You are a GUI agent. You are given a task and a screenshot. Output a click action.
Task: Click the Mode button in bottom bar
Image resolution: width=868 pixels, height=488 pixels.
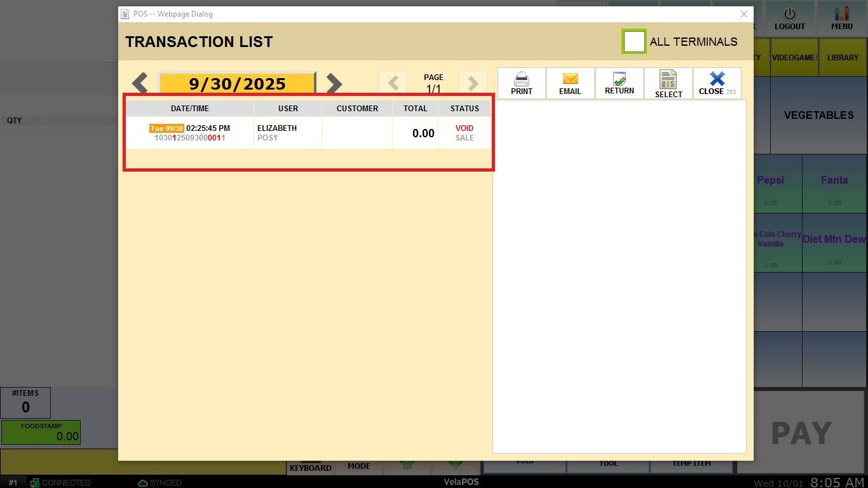point(358,466)
